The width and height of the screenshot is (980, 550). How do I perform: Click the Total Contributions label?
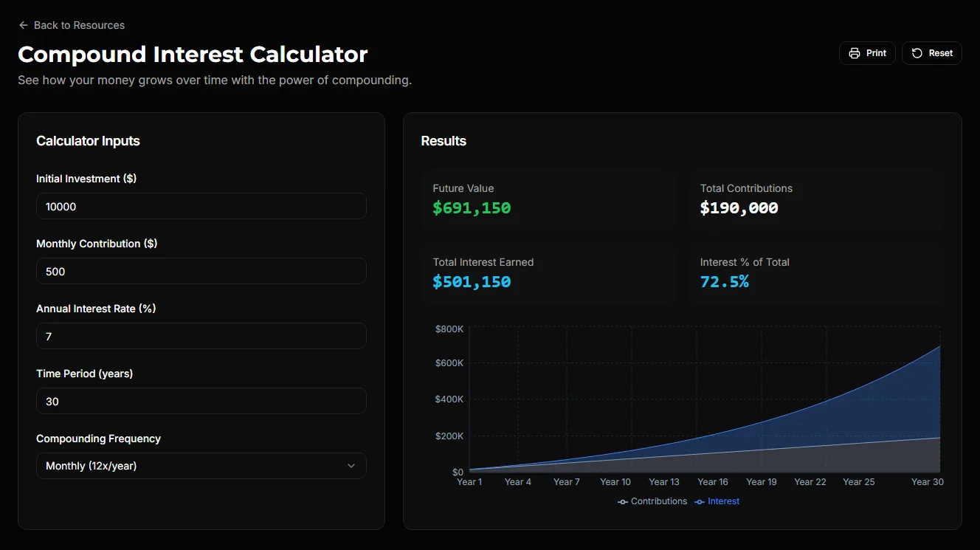746,188
